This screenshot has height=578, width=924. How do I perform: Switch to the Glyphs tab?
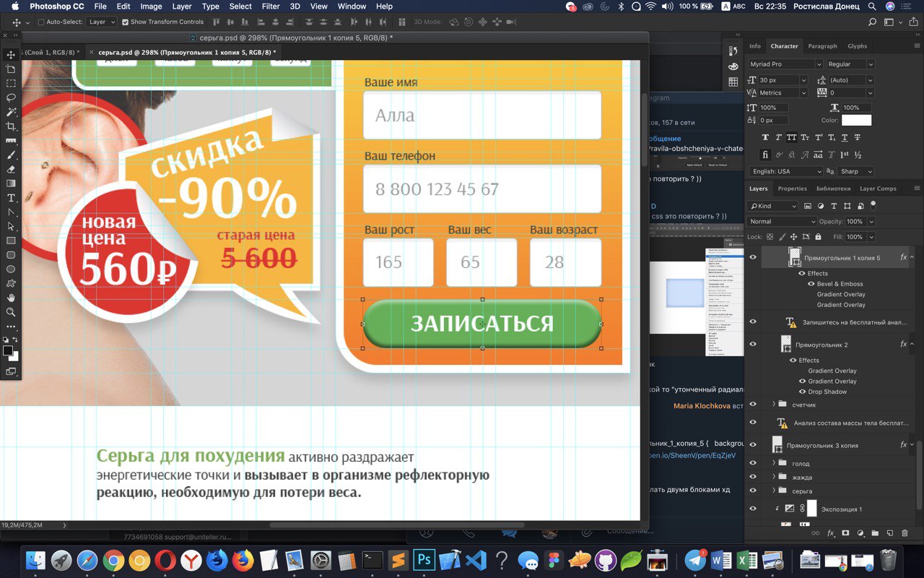click(x=858, y=46)
